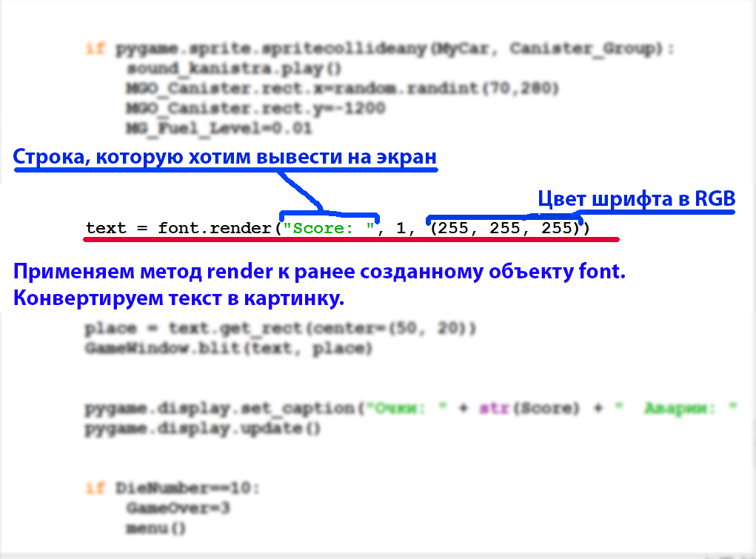Click the pygame.display.set_caption line
This screenshot has width=756, height=559.
tap(411, 409)
